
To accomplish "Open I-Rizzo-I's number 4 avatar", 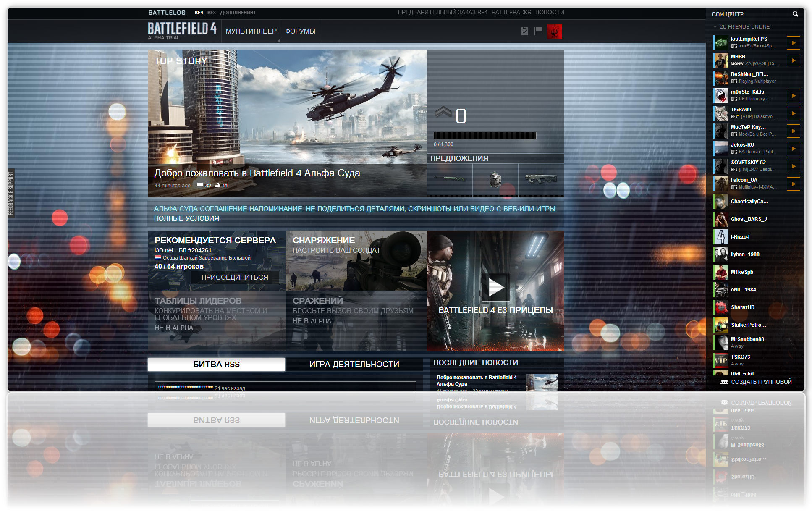I will coord(721,237).
